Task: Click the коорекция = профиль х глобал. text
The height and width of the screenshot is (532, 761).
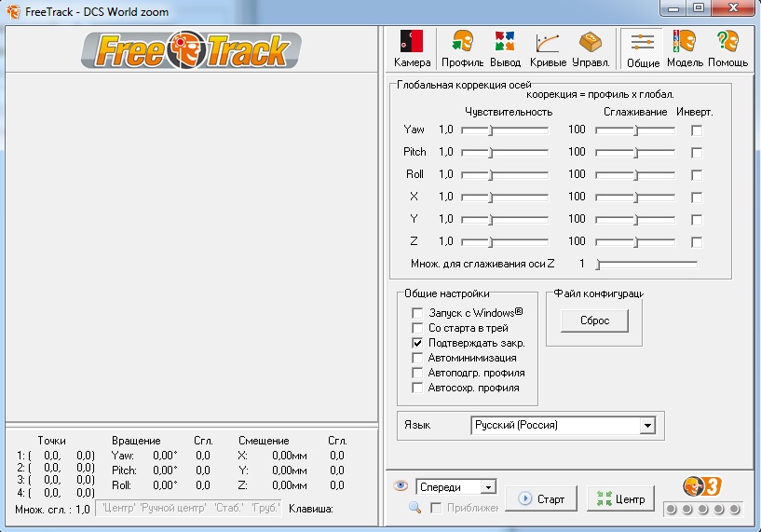Action: pos(601,94)
